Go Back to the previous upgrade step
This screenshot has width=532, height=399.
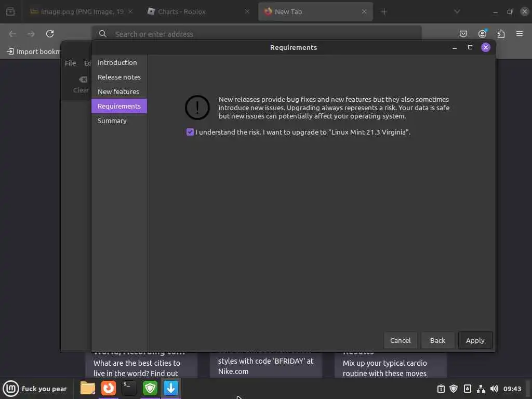(x=437, y=340)
